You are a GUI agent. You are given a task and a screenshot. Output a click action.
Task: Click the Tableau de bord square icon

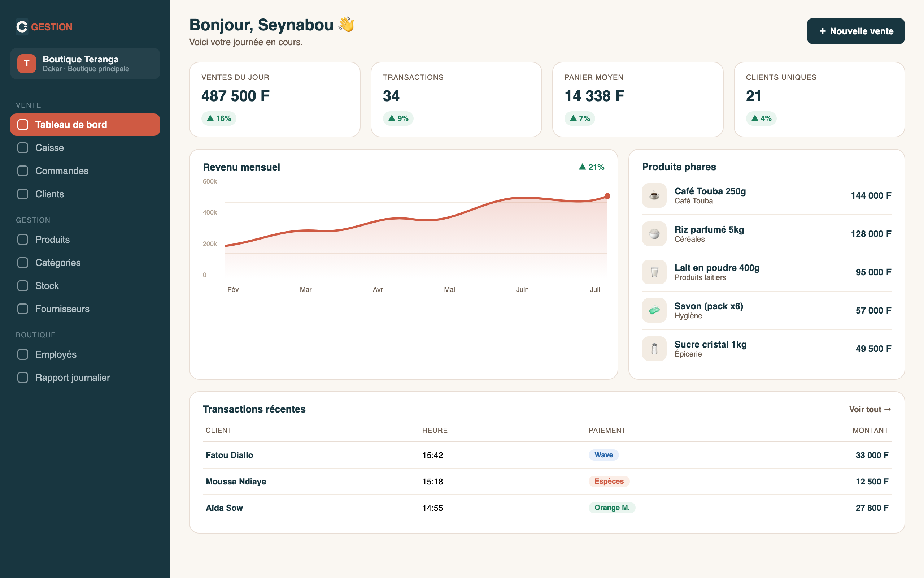coord(23,125)
